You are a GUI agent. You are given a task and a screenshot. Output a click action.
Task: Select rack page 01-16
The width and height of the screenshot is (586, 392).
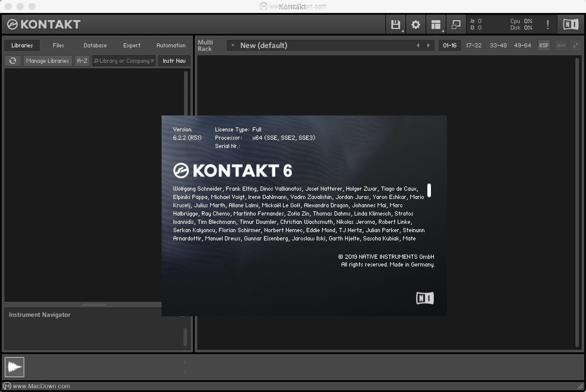(x=450, y=45)
